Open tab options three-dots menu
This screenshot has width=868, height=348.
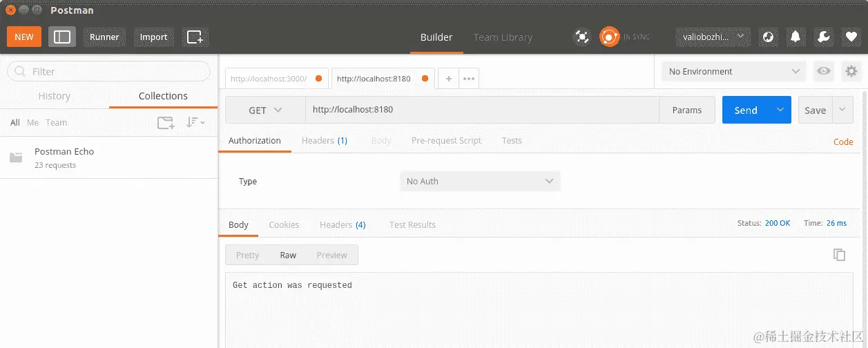(x=469, y=79)
